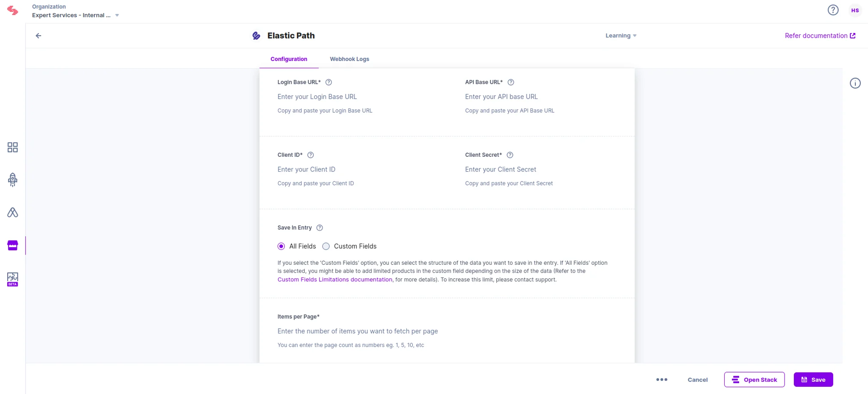Select the All Fields radio option
This screenshot has height=394, width=868.
(281, 246)
